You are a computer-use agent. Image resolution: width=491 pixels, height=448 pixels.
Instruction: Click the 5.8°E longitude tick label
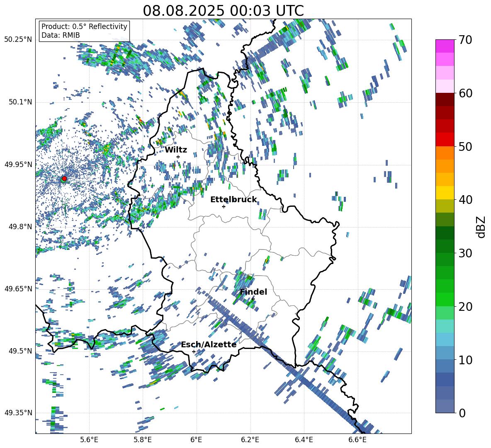pyautogui.click(x=143, y=440)
